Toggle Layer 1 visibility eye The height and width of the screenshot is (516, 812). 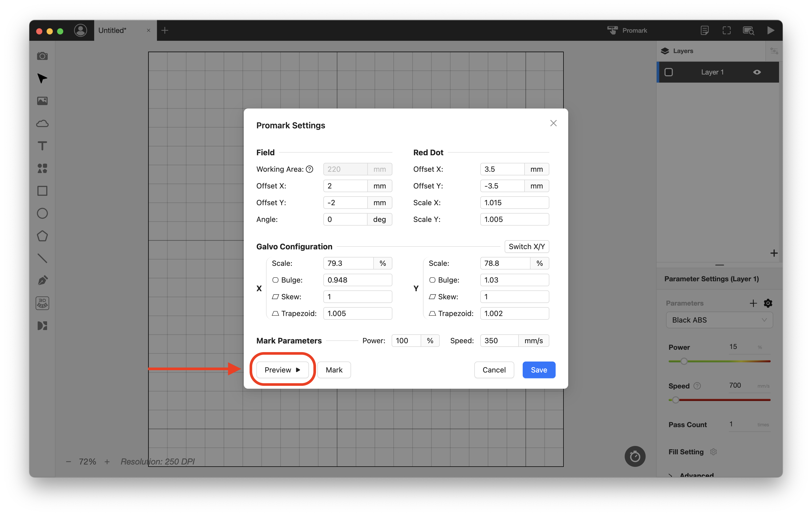[x=757, y=72]
